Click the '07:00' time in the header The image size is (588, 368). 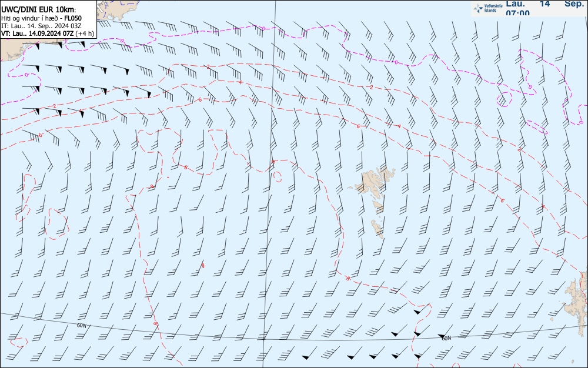[518, 13]
